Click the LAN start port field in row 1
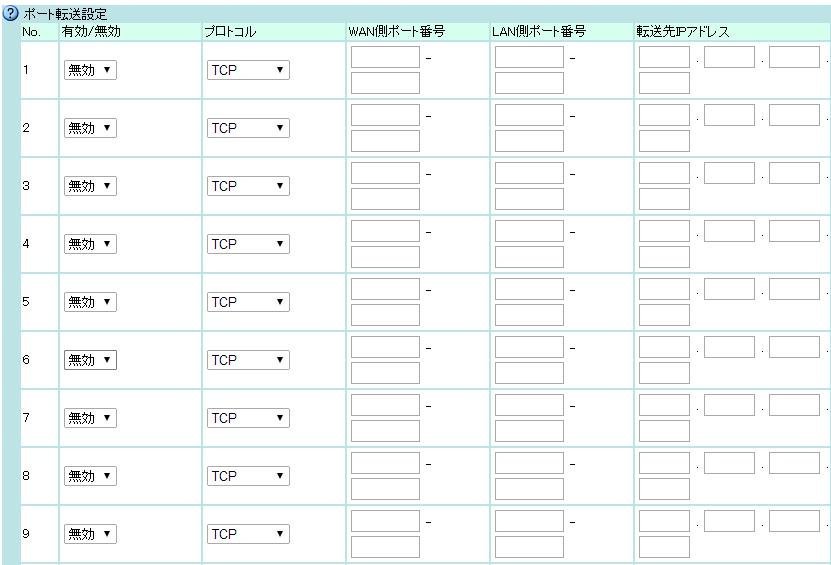This screenshot has height=565, width=831. click(529, 57)
